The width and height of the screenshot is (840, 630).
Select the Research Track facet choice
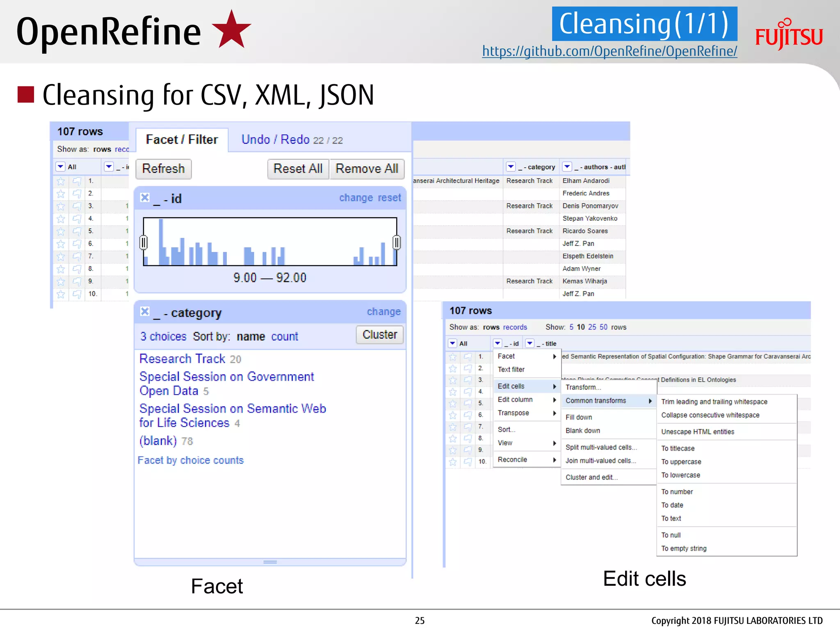pos(182,359)
